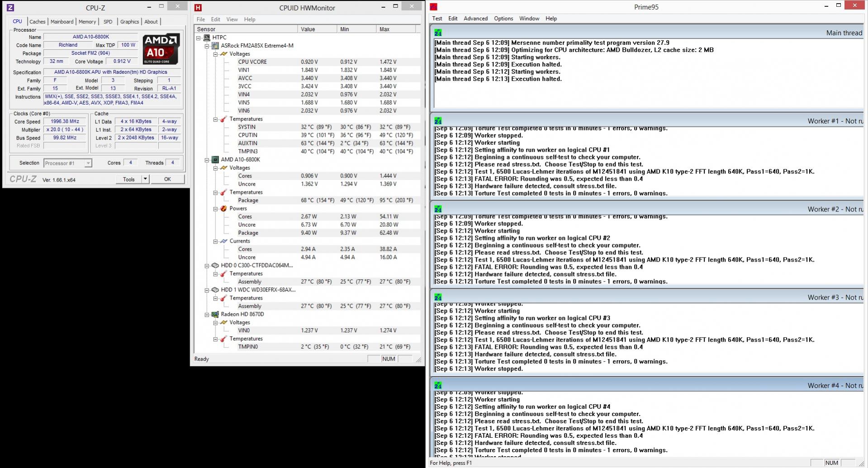Click the ASRock FM2A85X motherboard icon
Image resolution: width=868 pixels, height=468 pixels.
click(215, 46)
